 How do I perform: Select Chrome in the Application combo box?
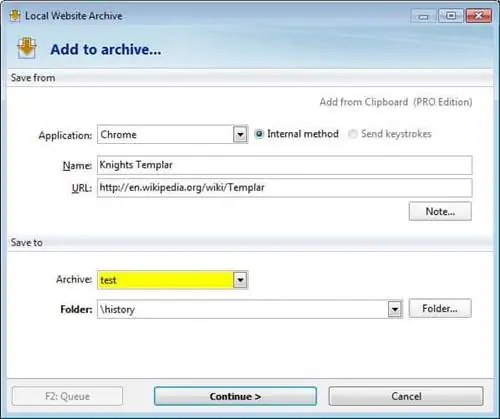point(166,135)
